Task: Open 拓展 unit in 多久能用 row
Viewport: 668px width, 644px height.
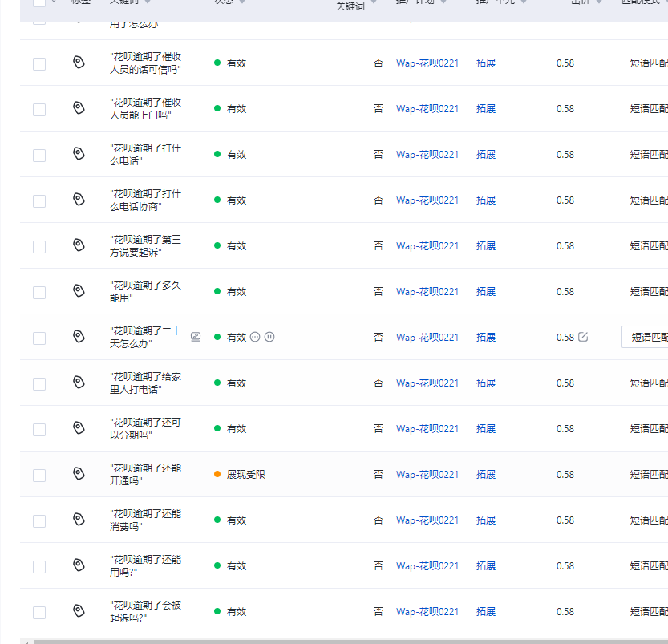Action: (486, 292)
